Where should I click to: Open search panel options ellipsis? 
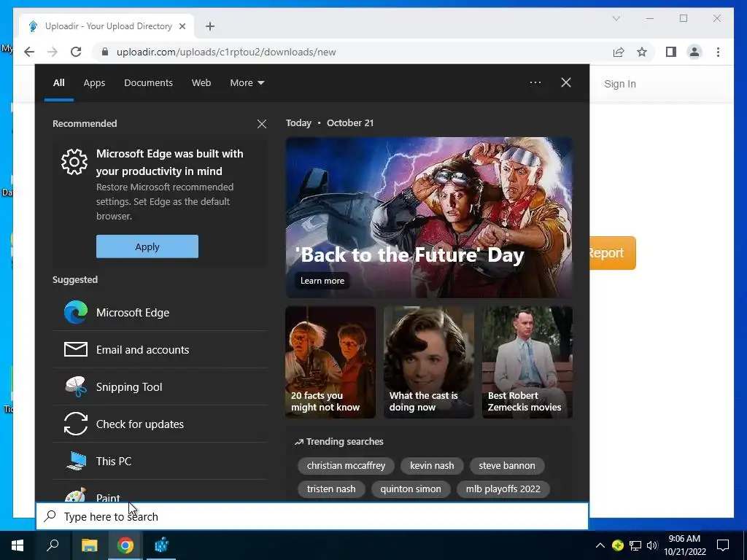[x=535, y=82]
